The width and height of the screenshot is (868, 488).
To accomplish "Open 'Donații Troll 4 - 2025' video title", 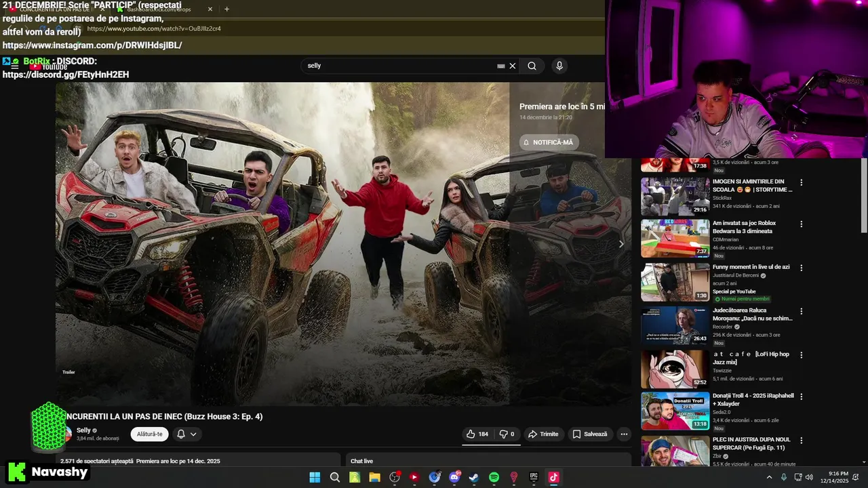I will pyautogui.click(x=753, y=399).
